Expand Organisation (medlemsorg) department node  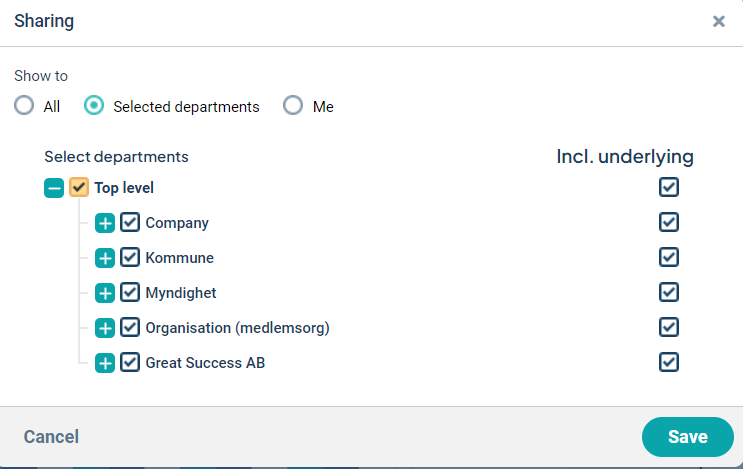[105, 328]
